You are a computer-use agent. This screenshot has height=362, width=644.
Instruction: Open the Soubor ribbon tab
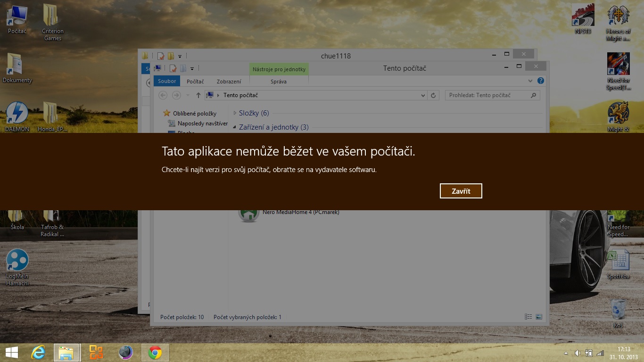(167, 82)
